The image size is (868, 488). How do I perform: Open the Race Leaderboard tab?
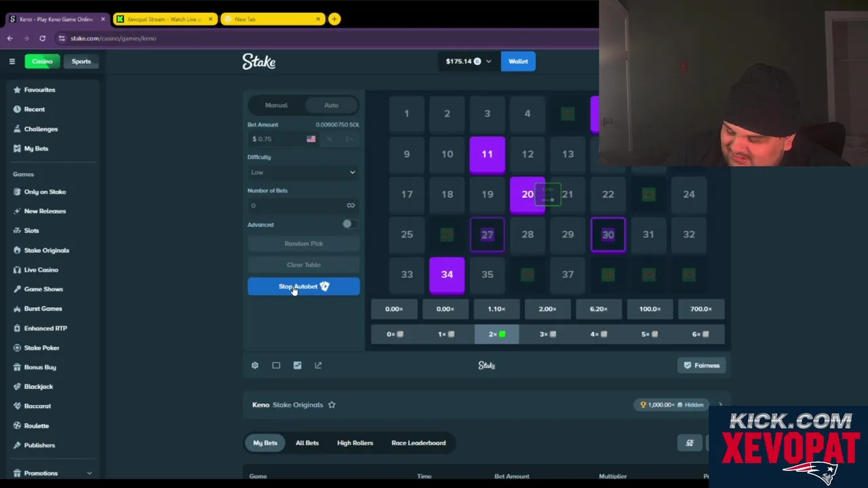418,443
